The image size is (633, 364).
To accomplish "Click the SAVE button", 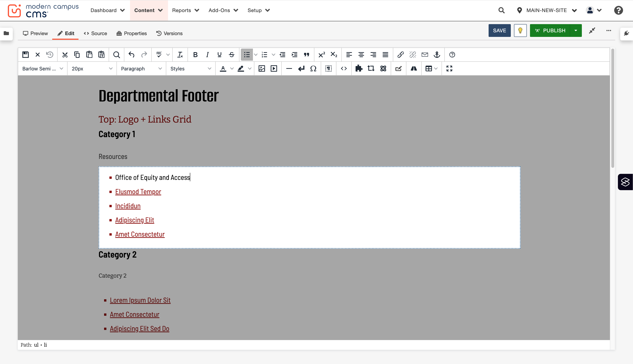I will point(499,31).
